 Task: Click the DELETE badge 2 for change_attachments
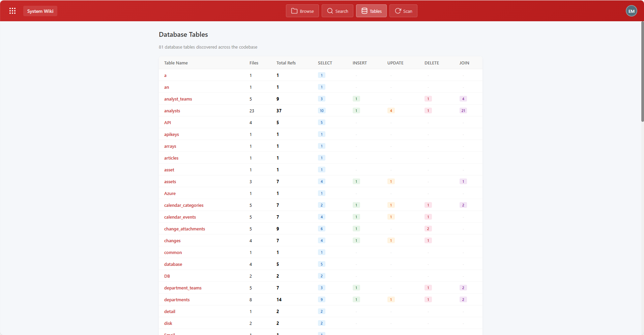click(x=428, y=229)
